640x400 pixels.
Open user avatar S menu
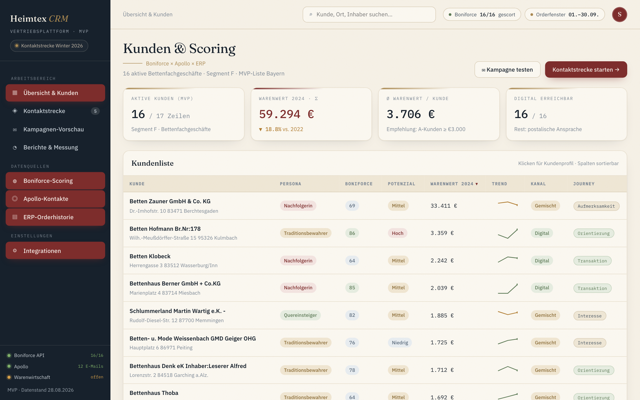click(619, 14)
